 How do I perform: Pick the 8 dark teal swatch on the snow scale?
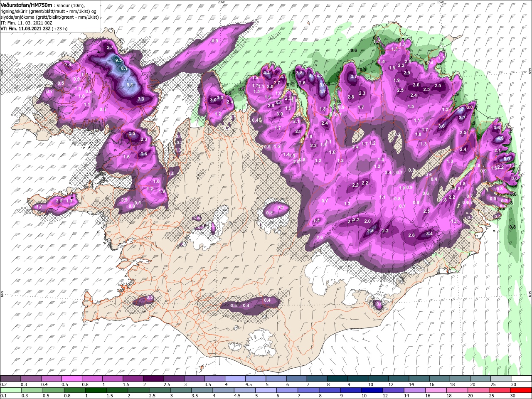(x=337, y=378)
